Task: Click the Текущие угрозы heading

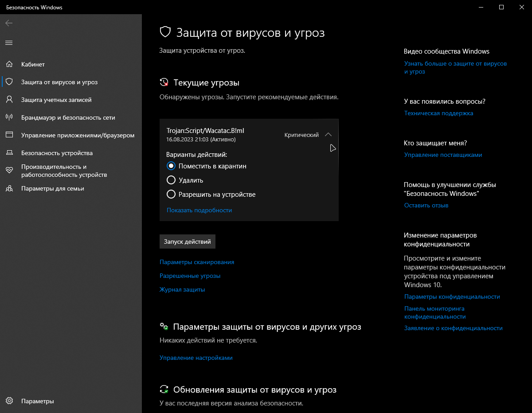Action: (207, 82)
